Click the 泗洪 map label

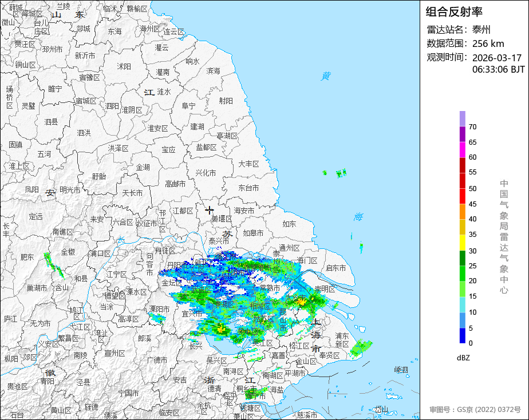click(x=84, y=133)
